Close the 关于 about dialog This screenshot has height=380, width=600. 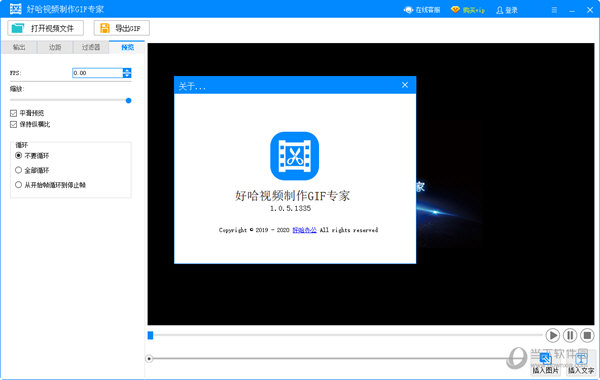click(x=405, y=85)
